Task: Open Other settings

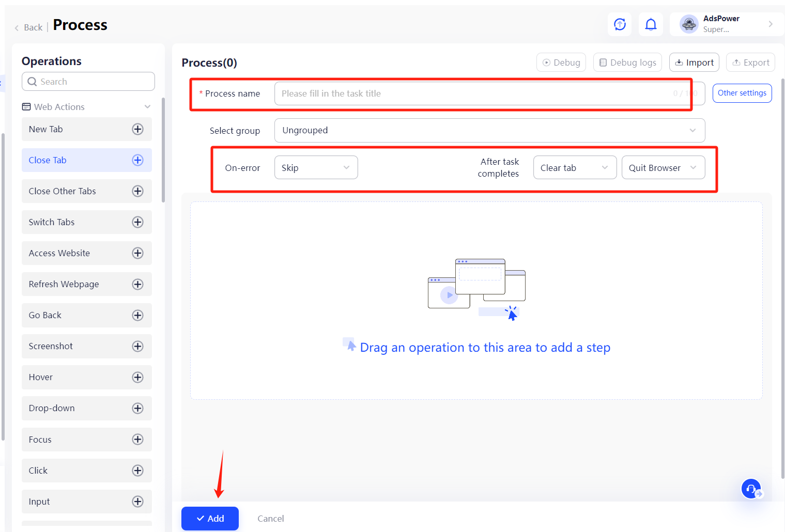Action: 742,93
